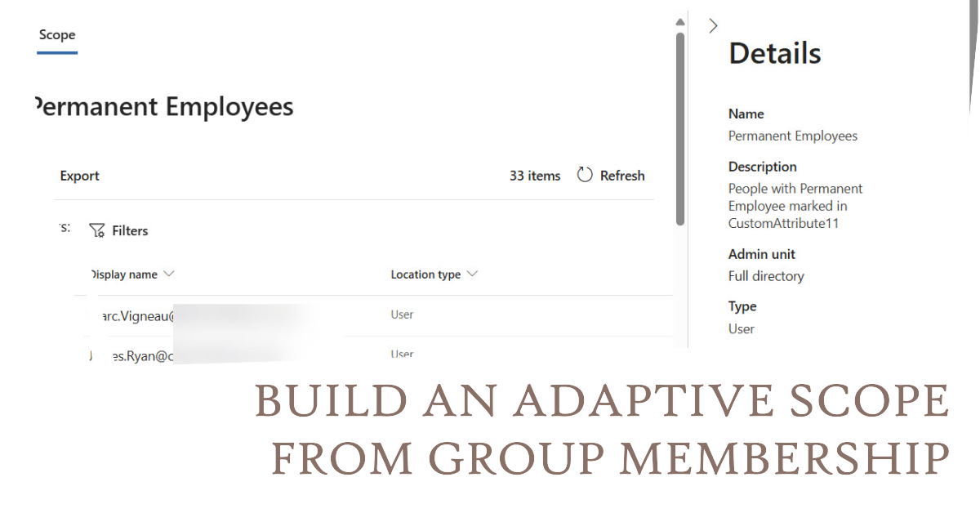Click the Permanent Employees page heading

[x=165, y=107]
